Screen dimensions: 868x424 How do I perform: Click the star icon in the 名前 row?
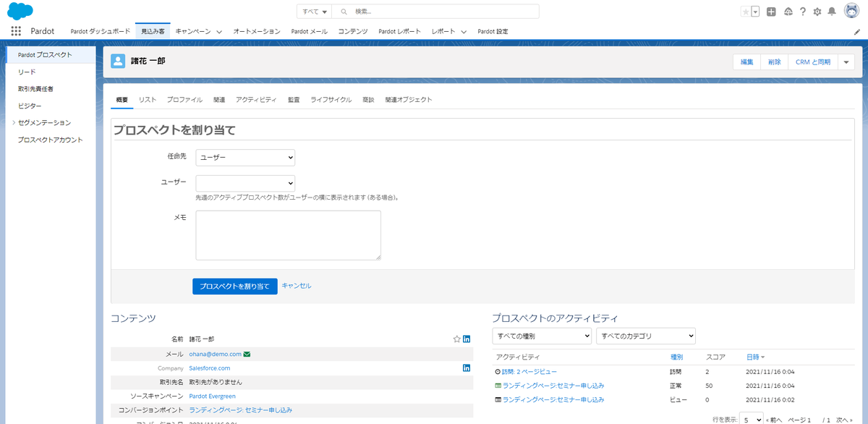click(456, 339)
